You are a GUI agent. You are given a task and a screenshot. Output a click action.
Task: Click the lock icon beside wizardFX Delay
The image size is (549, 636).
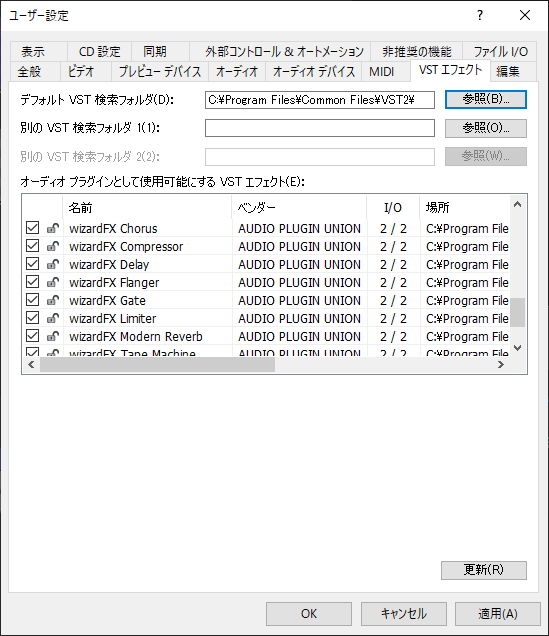point(53,264)
